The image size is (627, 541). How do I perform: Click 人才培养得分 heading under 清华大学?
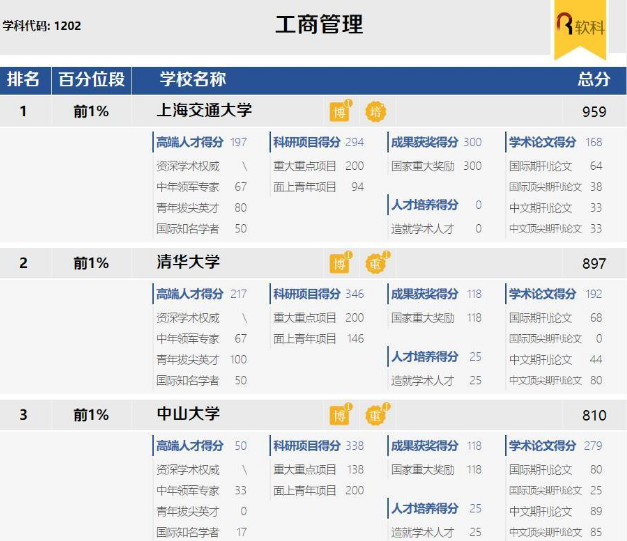(425, 357)
